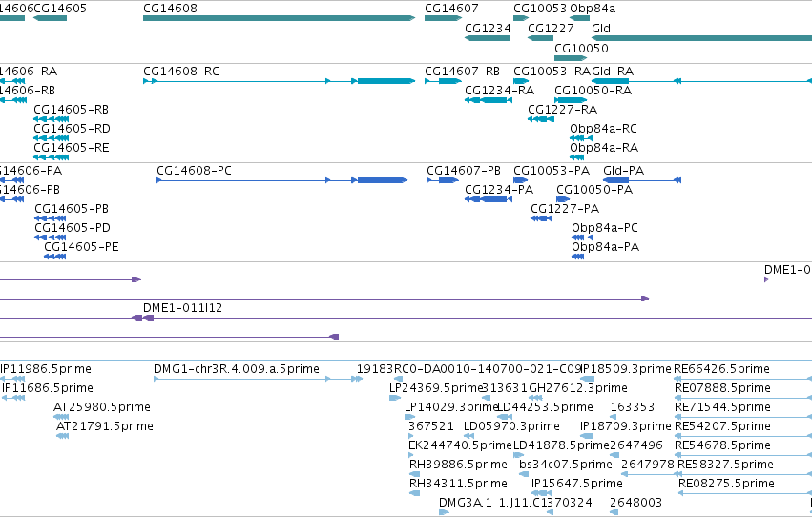Viewport: 812px width, 517px height.
Task: Click the AT21791.5prime EST label
Action: click(x=105, y=426)
